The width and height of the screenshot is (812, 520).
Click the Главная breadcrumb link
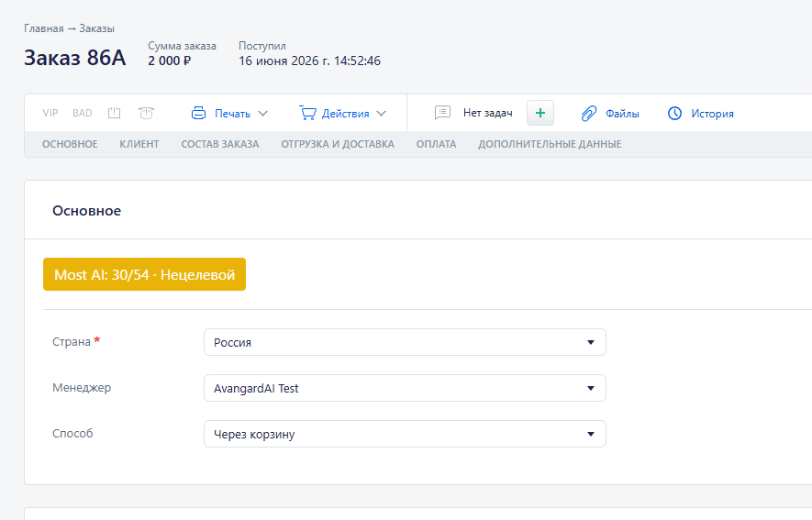point(43,28)
